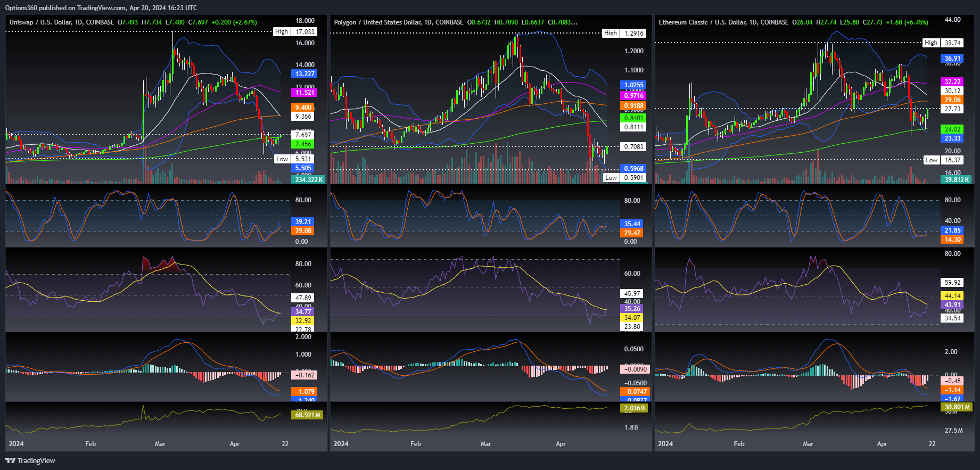Click the orange -1.14 MACD label
Screen dimensions: 980x470
coord(952,390)
